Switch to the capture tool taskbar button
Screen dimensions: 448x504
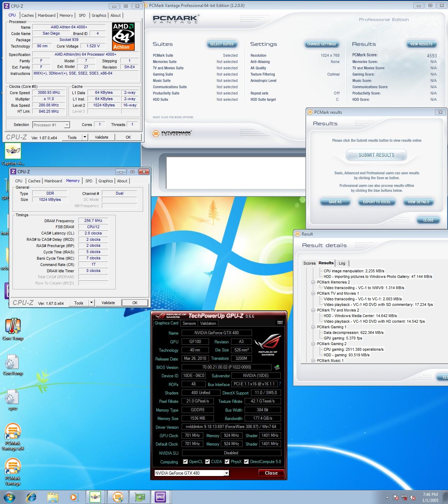[96, 497]
